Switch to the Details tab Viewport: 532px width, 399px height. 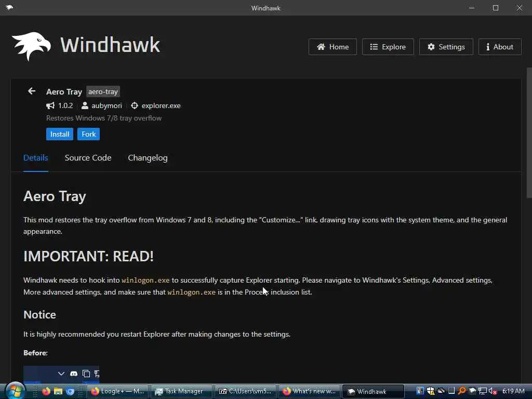[36, 158]
